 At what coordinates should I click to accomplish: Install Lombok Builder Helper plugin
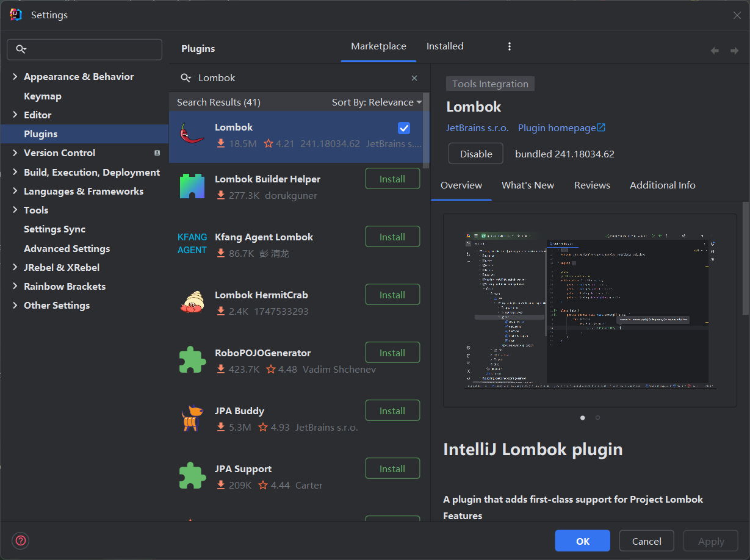(x=392, y=179)
